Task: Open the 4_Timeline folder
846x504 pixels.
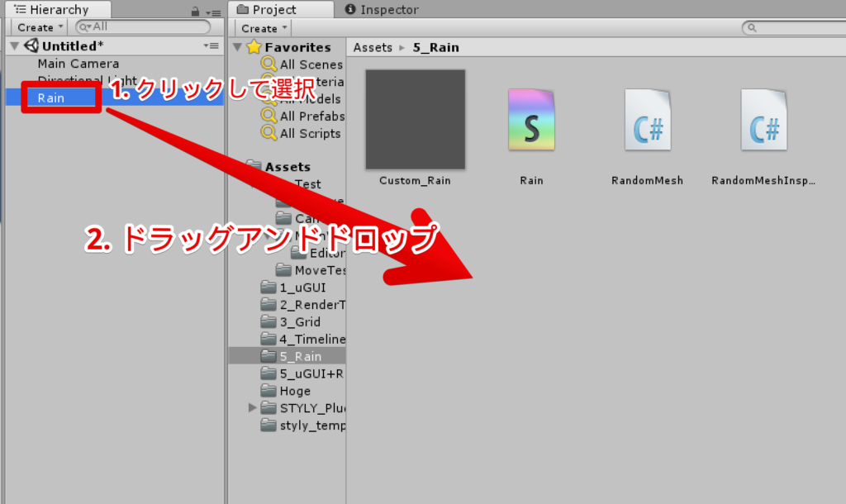Action: click(312, 340)
